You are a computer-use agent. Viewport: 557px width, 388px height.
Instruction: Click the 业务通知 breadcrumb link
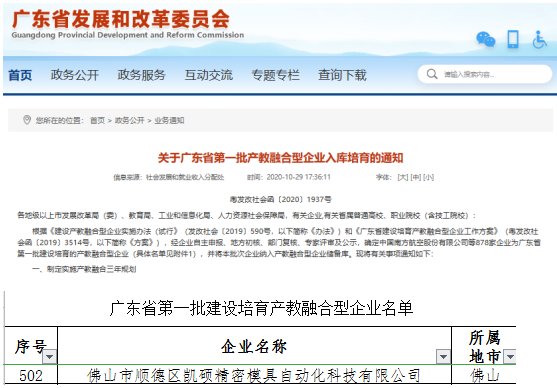tap(169, 120)
